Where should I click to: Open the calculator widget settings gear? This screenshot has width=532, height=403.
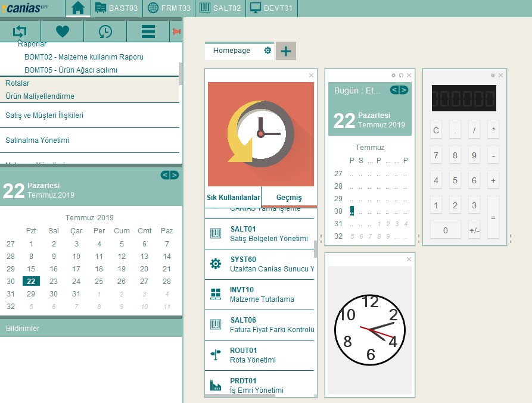(x=493, y=76)
